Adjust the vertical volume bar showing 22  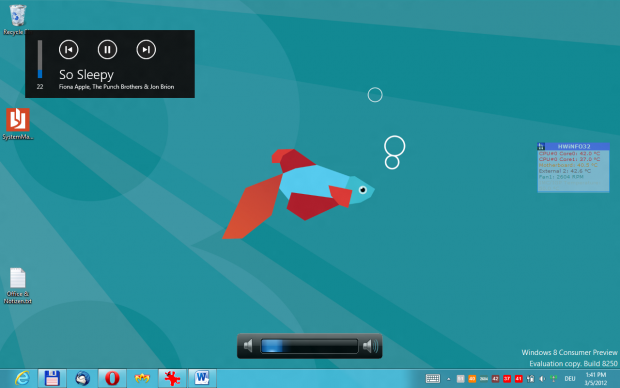coord(40,59)
